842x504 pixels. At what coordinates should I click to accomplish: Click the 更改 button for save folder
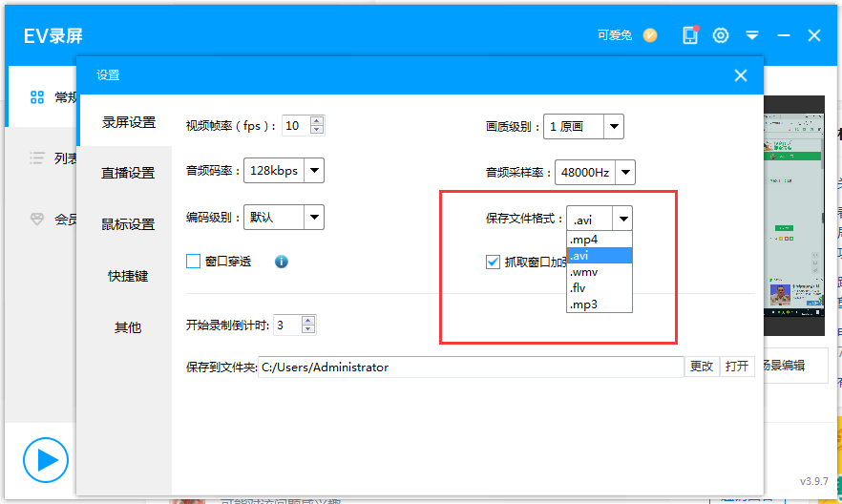pyautogui.click(x=702, y=366)
